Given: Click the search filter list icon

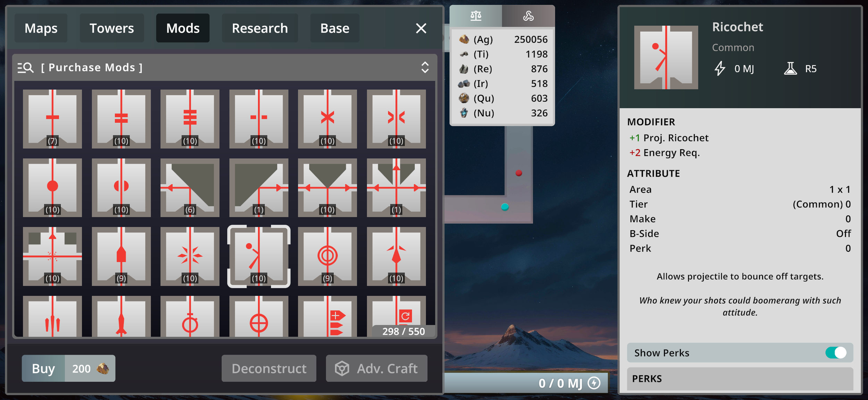Looking at the screenshot, I should tap(25, 68).
